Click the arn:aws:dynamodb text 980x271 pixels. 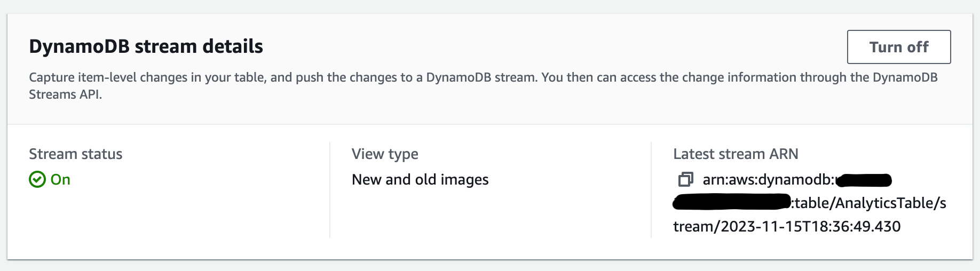pyautogui.click(x=768, y=180)
